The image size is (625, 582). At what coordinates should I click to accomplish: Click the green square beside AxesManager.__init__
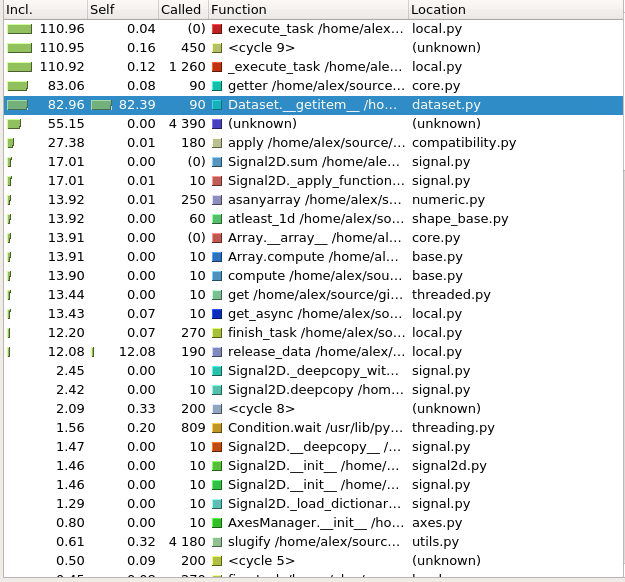click(217, 523)
